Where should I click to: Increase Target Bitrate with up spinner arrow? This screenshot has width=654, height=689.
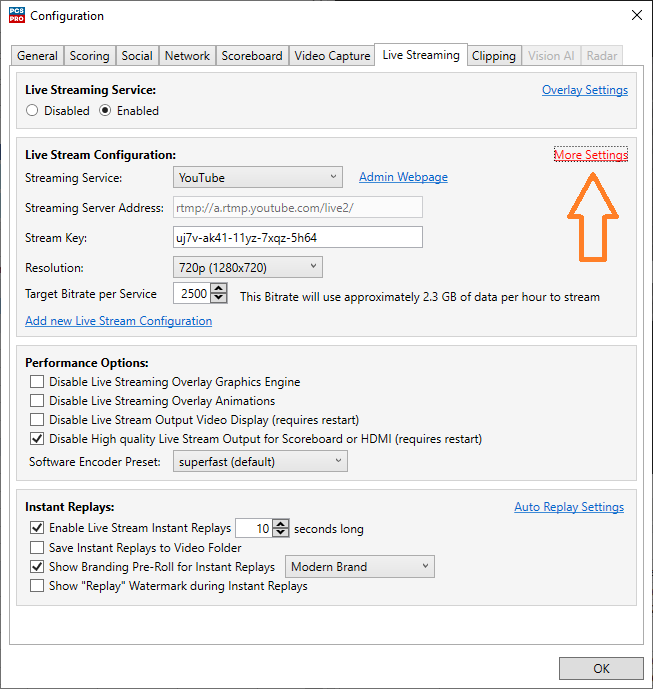tap(220, 289)
